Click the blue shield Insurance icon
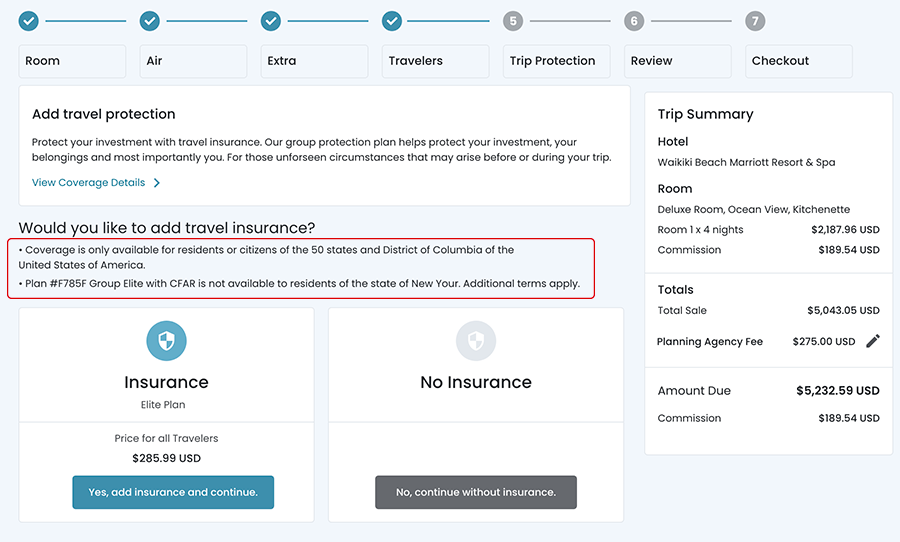Screen dimensions: 900x542 point(166,341)
